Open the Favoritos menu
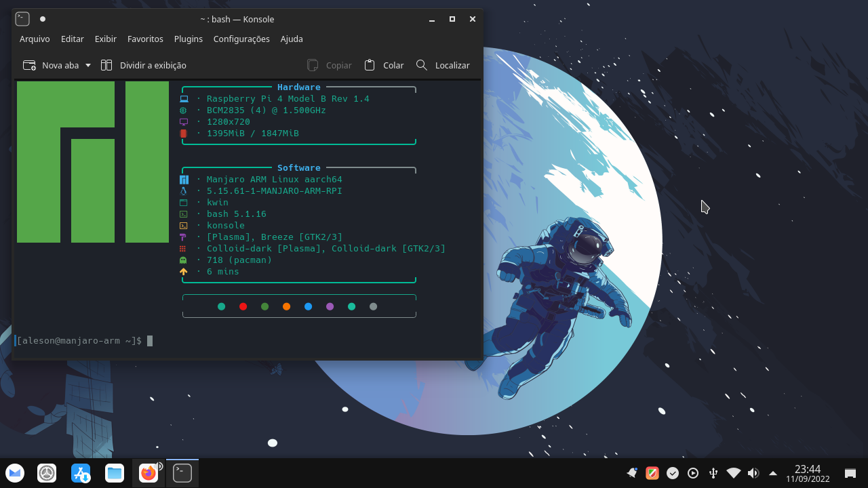This screenshot has height=488, width=868. (145, 39)
